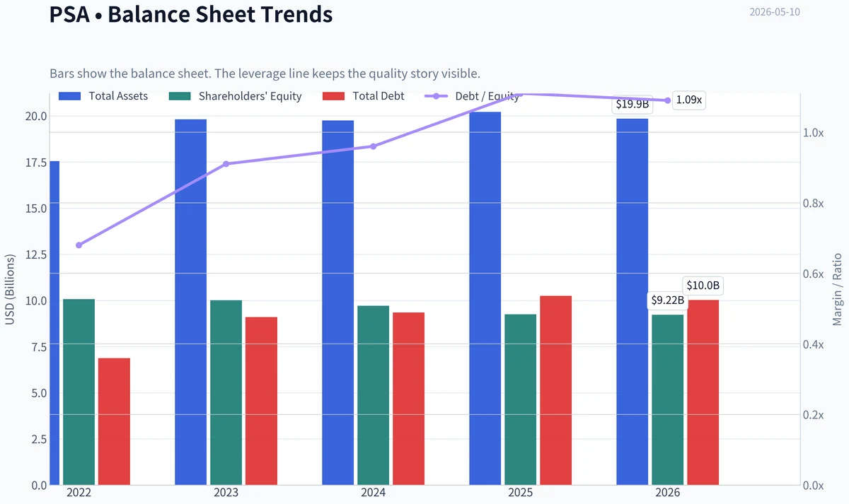The image size is (849, 504).
Task: Hide the Debt / Equity line via legend
Action: point(471,96)
